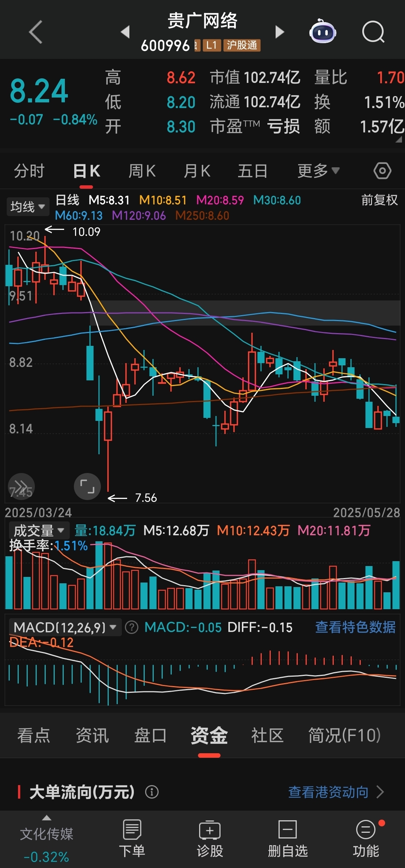Select the 日K tab
This screenshot has height=868, width=405.
pyautogui.click(x=87, y=171)
